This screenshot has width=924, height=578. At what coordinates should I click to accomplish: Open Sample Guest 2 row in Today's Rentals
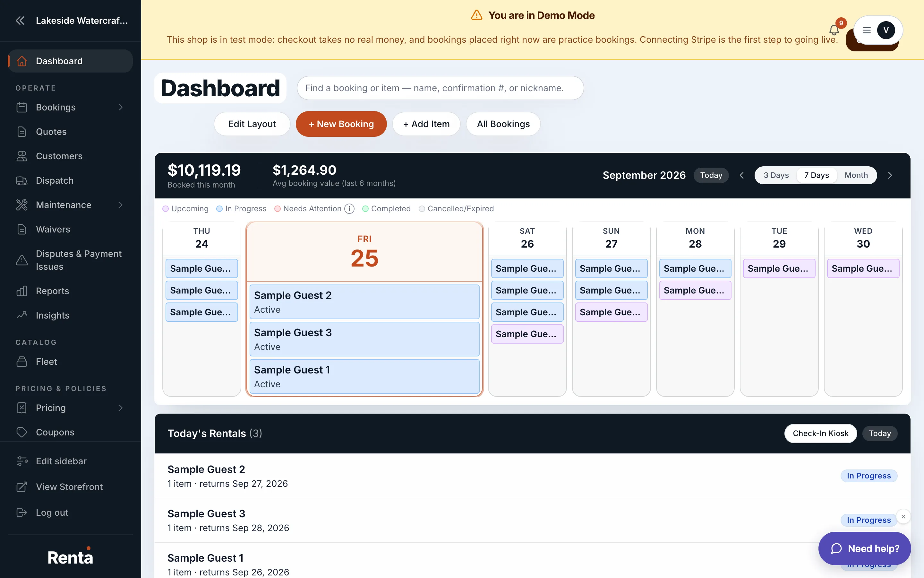pos(532,476)
